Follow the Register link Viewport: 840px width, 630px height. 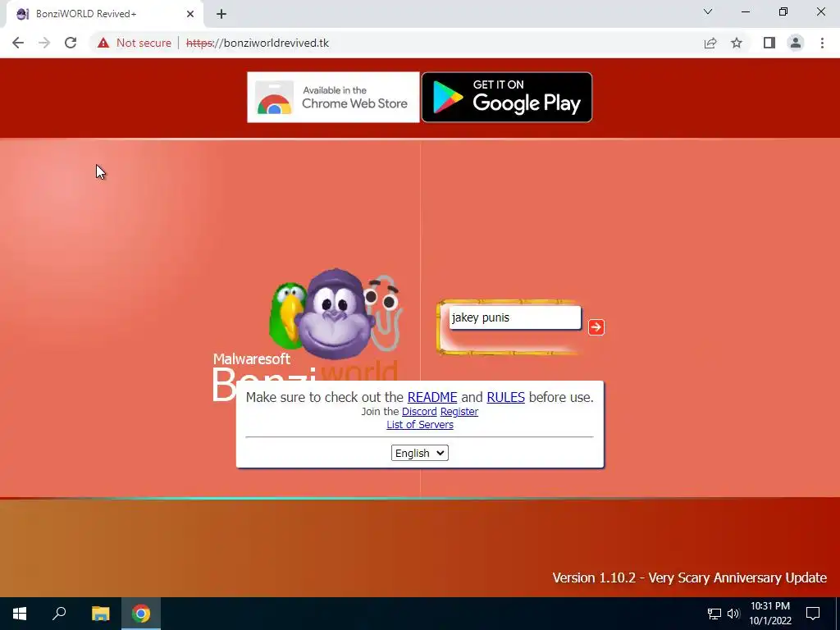(x=459, y=412)
